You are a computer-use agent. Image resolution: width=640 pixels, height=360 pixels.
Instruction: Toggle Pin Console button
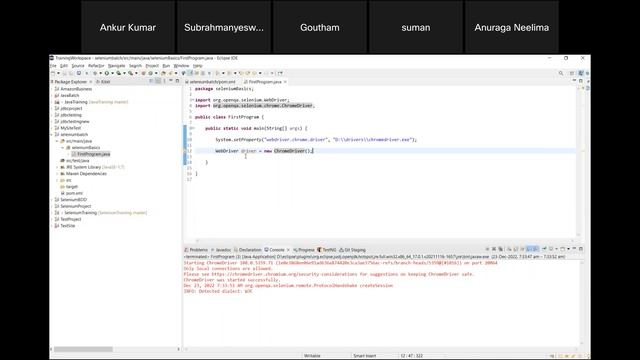[544, 249]
